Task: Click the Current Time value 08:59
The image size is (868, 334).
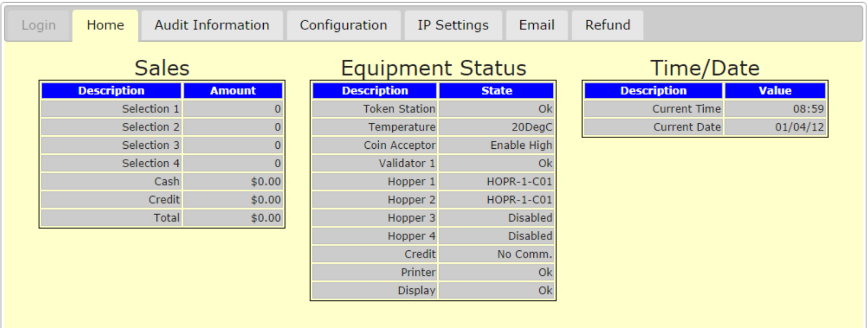Action: [775, 109]
